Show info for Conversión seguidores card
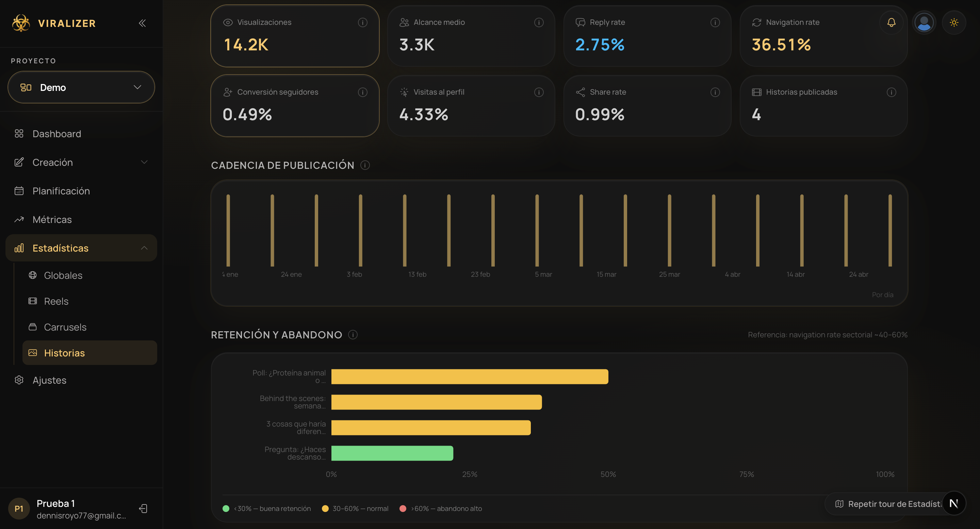Image resolution: width=980 pixels, height=529 pixels. [362, 92]
